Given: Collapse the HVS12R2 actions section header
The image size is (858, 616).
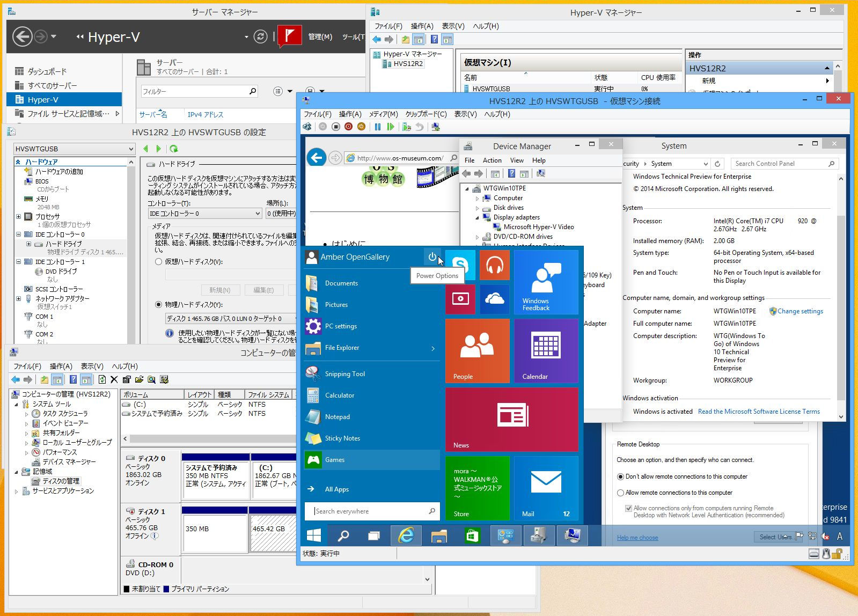Looking at the screenshot, I should point(827,68).
